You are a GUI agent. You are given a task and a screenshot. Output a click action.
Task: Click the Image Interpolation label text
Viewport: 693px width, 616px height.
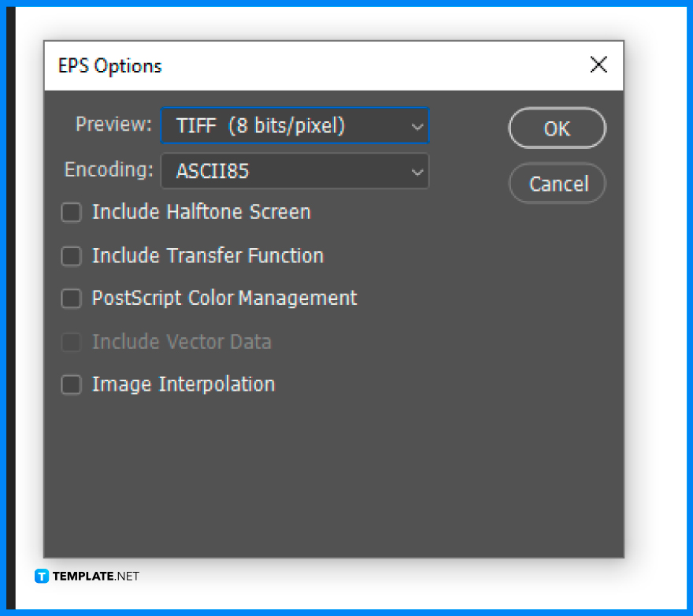[x=183, y=384]
